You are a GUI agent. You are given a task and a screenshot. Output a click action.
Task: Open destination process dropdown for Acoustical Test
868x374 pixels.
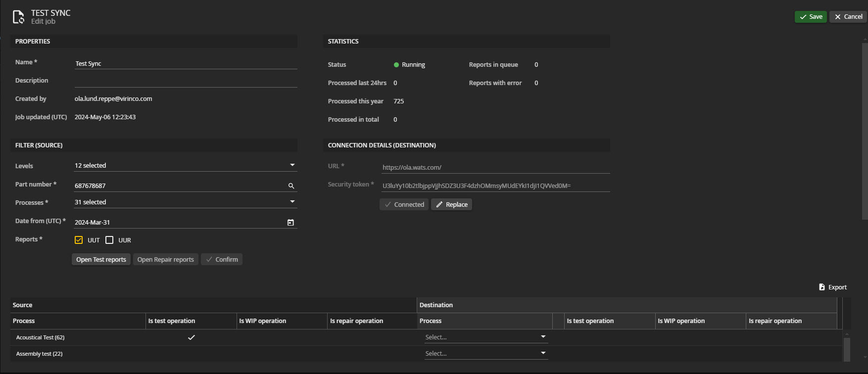point(485,337)
